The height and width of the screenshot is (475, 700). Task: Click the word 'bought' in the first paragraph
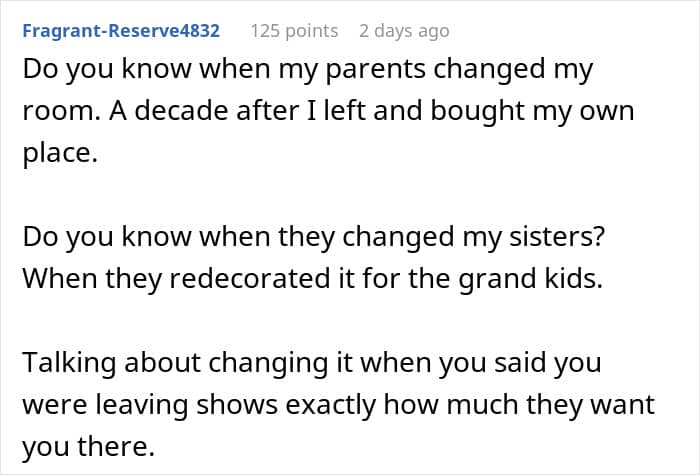click(x=477, y=111)
